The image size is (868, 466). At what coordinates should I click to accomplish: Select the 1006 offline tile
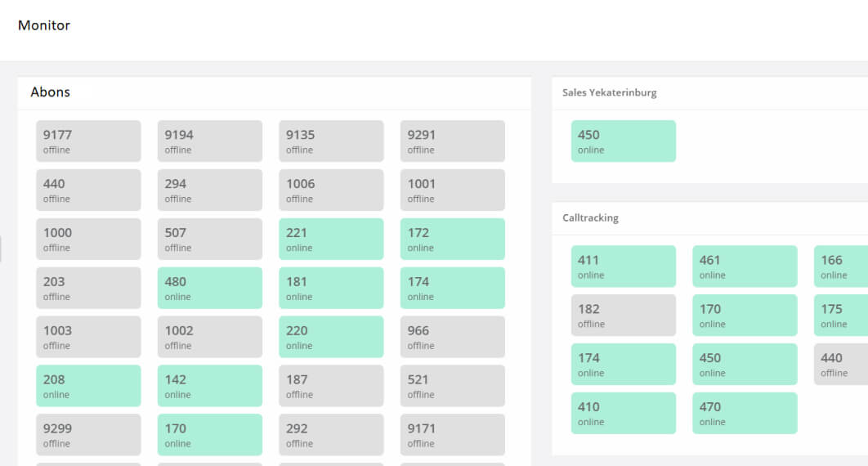pyautogui.click(x=331, y=190)
